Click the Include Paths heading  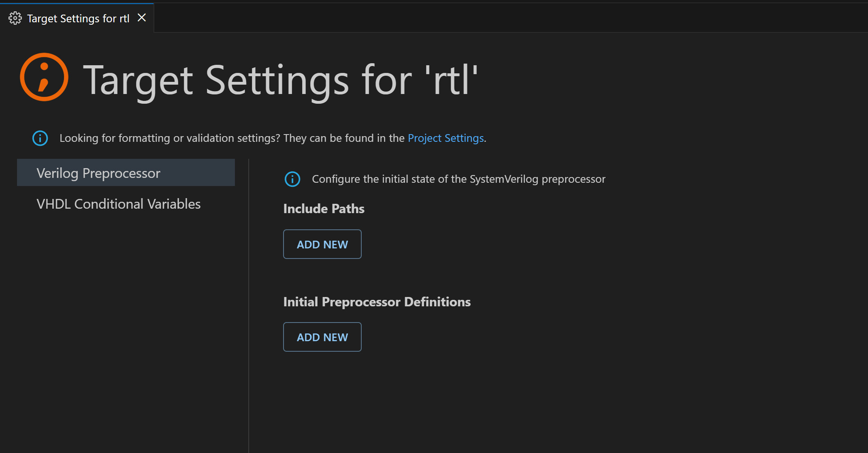pyautogui.click(x=324, y=209)
